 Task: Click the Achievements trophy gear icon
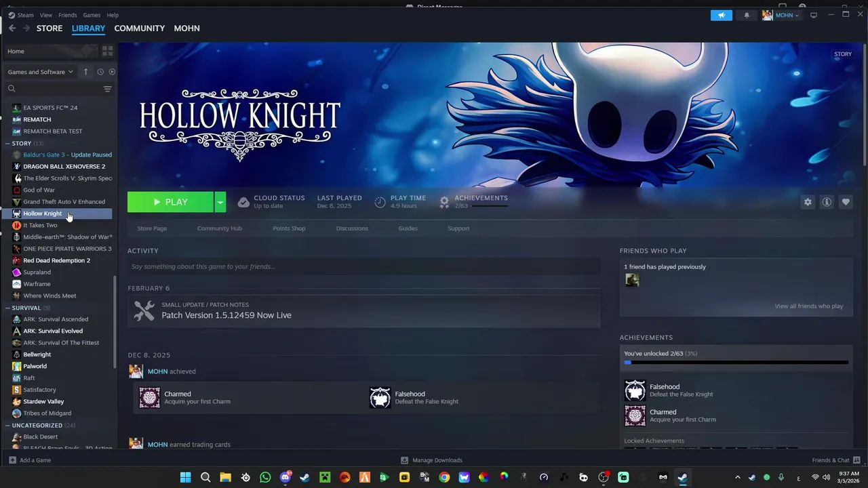pyautogui.click(x=444, y=201)
